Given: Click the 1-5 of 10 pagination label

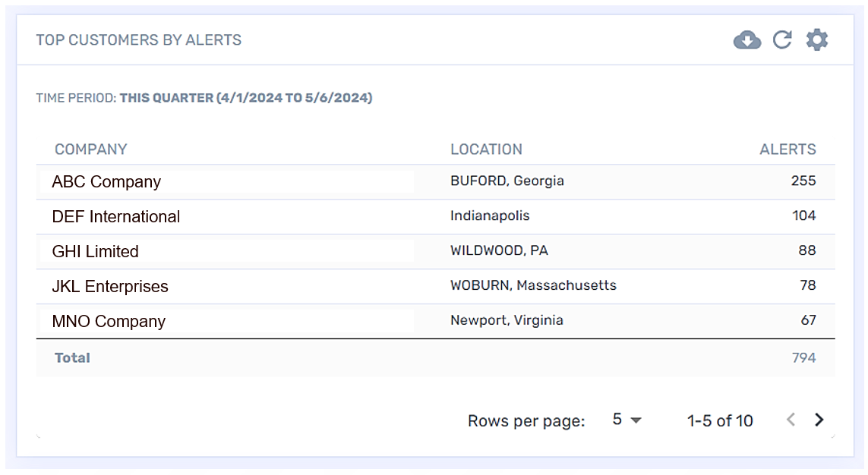Looking at the screenshot, I should tap(720, 420).
